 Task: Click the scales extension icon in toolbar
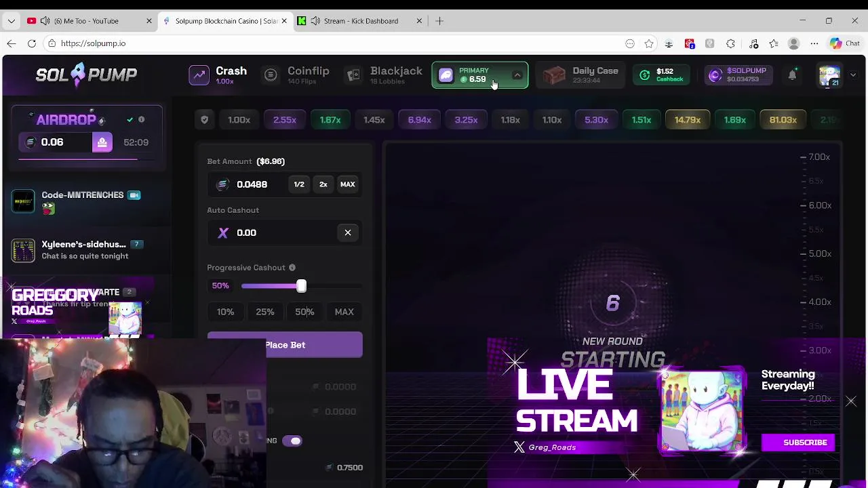[669, 43]
